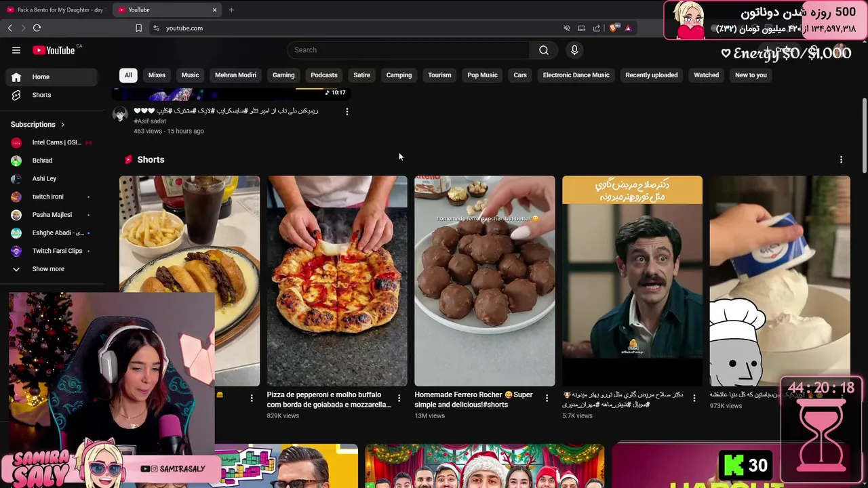Open Pasha Majlesi subscription channel
The height and width of the screenshot is (488, 868).
[x=52, y=215]
